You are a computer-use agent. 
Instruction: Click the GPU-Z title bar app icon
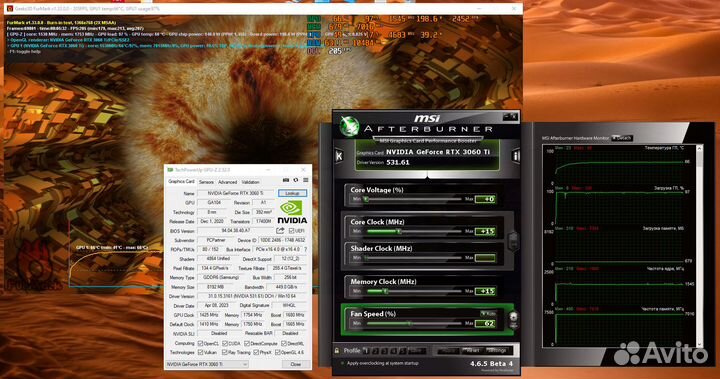coord(170,170)
